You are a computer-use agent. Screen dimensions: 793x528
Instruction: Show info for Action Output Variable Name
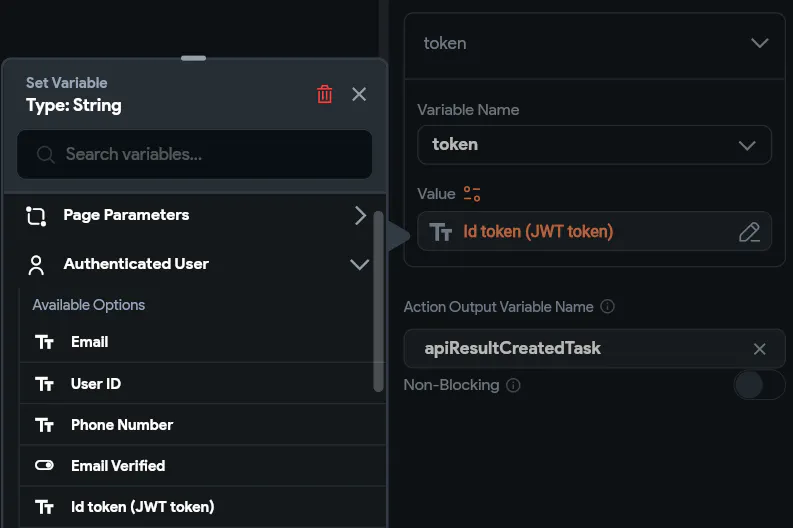(x=608, y=307)
